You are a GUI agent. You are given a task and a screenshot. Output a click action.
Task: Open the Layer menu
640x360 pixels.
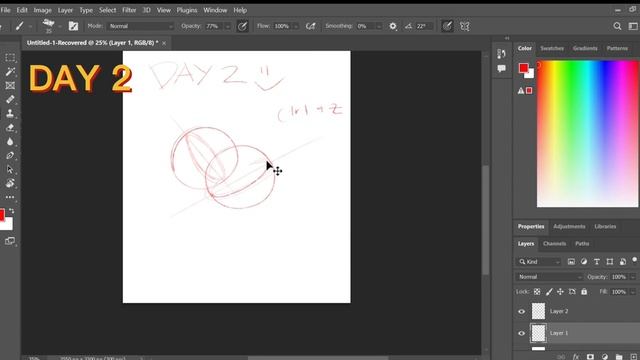pyautogui.click(x=65, y=10)
